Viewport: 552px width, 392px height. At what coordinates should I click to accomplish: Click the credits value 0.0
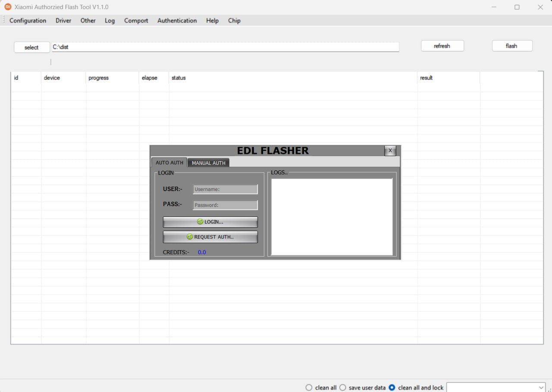point(202,252)
